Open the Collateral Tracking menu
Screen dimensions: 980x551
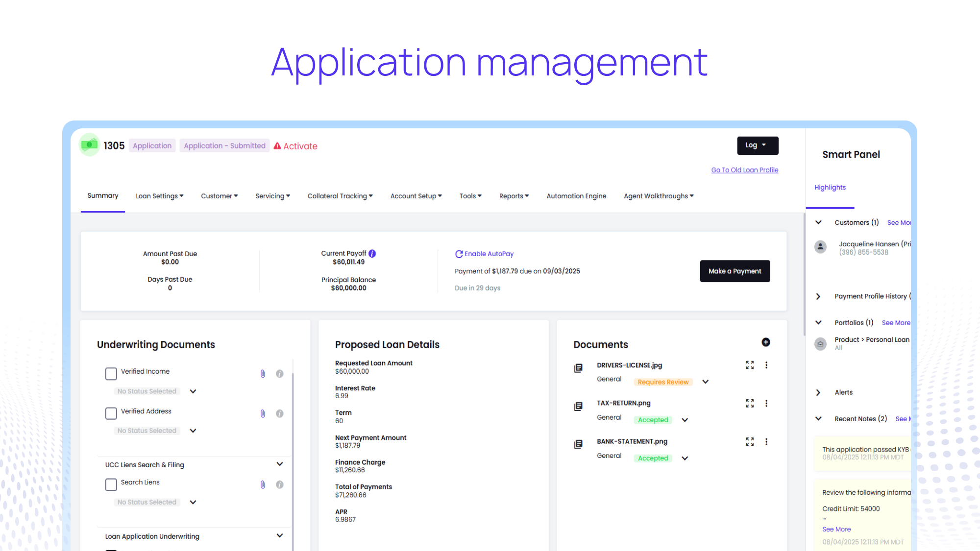(x=340, y=196)
